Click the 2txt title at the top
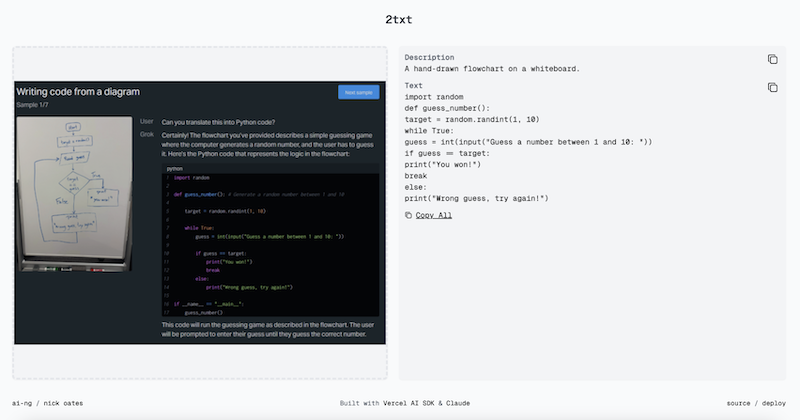Viewport: 800px width, 420px height. coord(399,19)
